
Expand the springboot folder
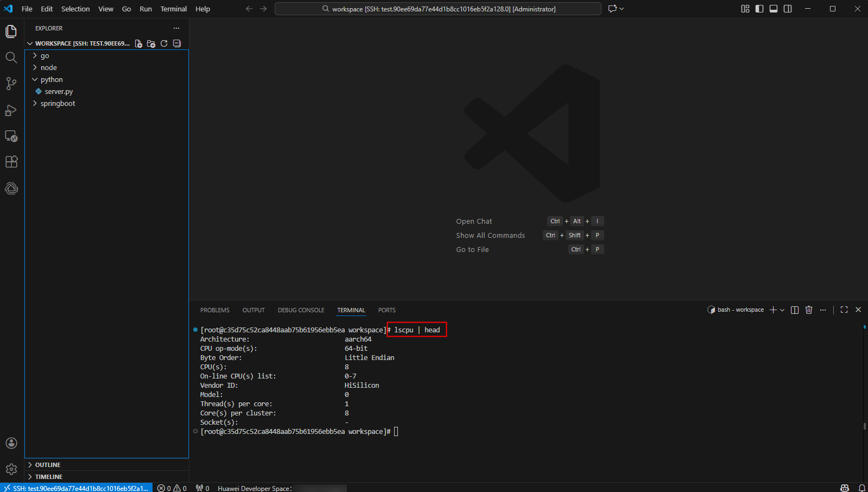[106, 103]
